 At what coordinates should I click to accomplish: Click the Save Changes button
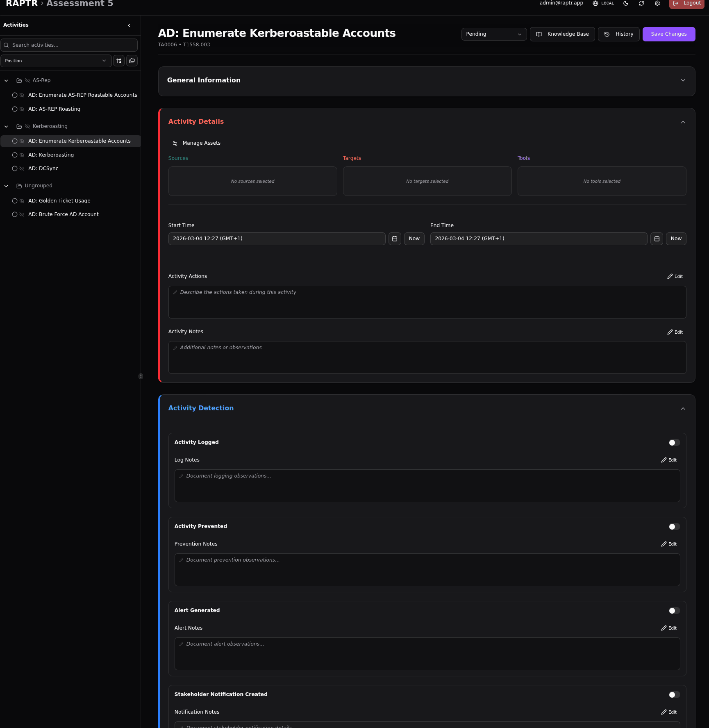click(668, 34)
